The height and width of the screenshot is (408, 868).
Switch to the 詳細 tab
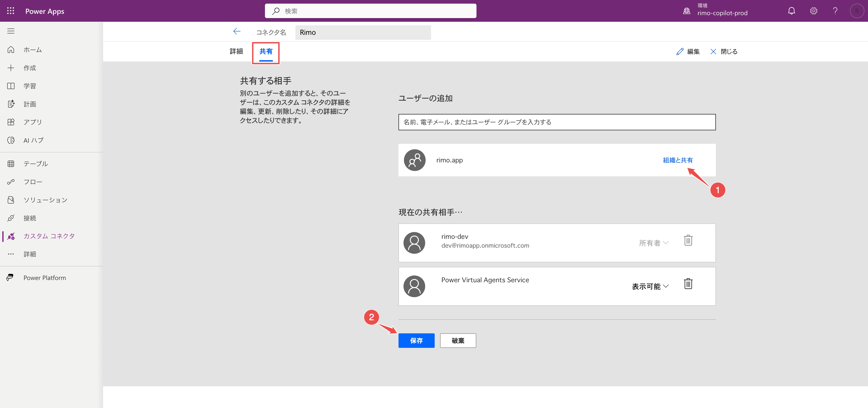pyautogui.click(x=236, y=51)
